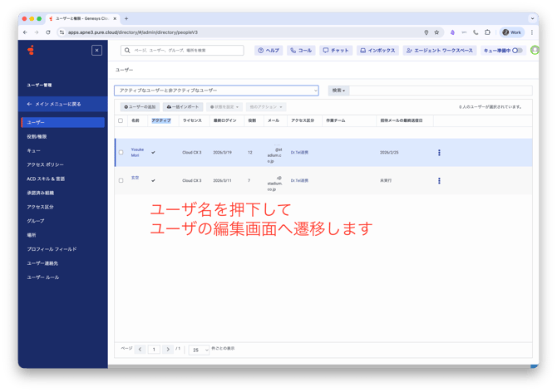Screen dimensions: 557x392
Task: Check the checkbox for the 2026/3/11 login row
Action: tap(121, 180)
